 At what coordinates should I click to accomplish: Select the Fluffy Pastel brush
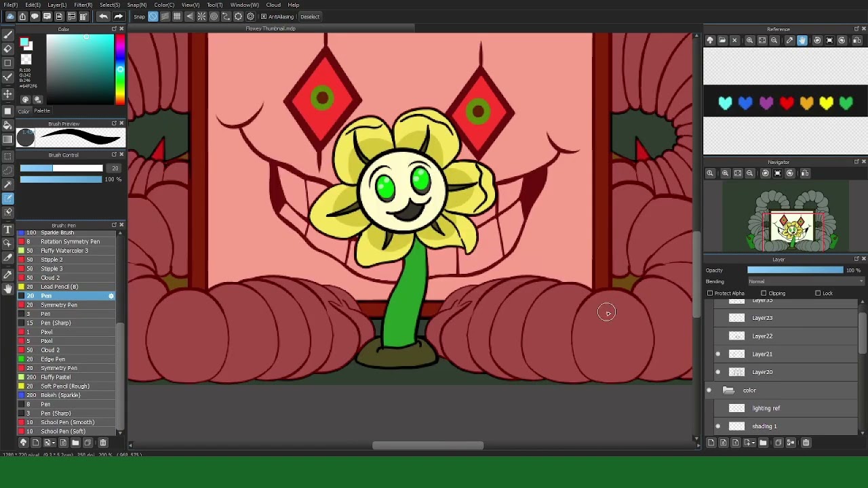(66, 377)
